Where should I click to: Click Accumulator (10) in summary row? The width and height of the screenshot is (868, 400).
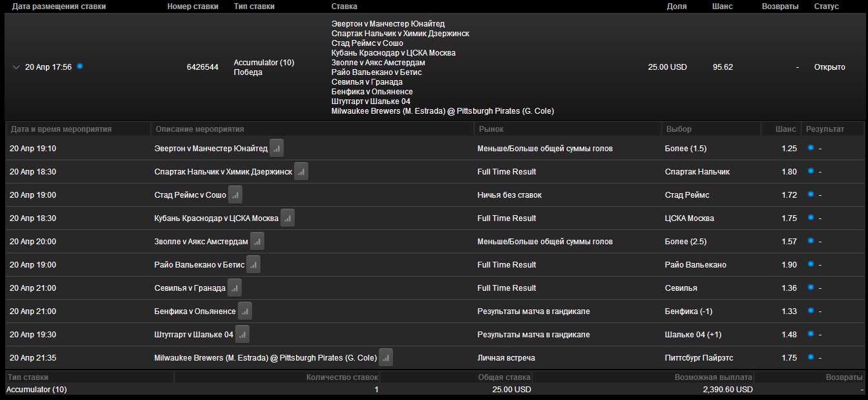[x=36, y=390]
